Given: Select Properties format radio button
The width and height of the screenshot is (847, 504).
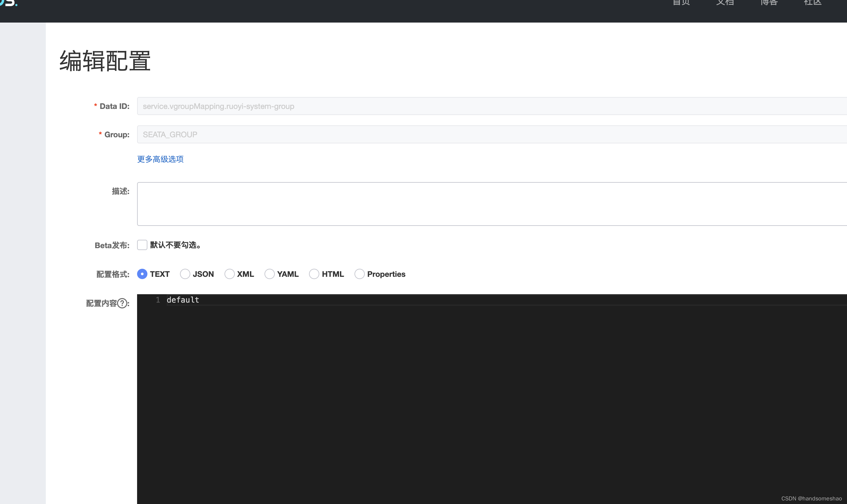Looking at the screenshot, I should click(359, 274).
